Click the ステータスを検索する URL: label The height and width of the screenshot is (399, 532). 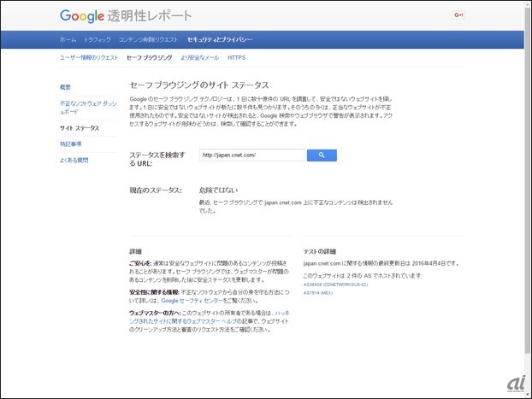(157, 159)
